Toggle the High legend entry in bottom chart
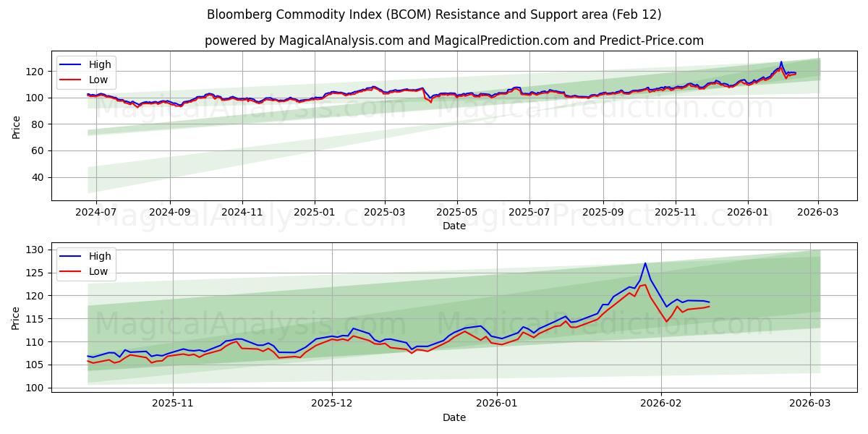The height and width of the screenshot is (434, 868). point(90,256)
